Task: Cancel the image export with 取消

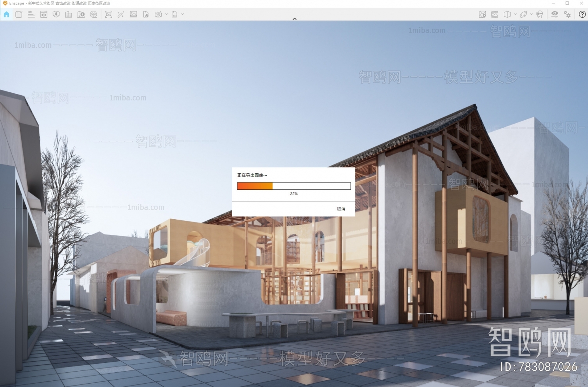Action: pos(341,209)
